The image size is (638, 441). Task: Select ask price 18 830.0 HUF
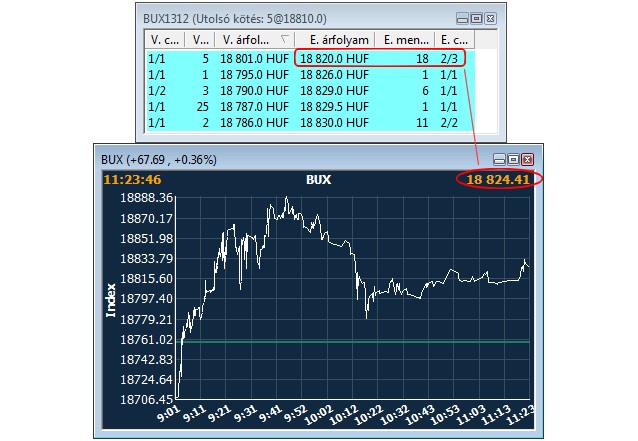tap(334, 122)
